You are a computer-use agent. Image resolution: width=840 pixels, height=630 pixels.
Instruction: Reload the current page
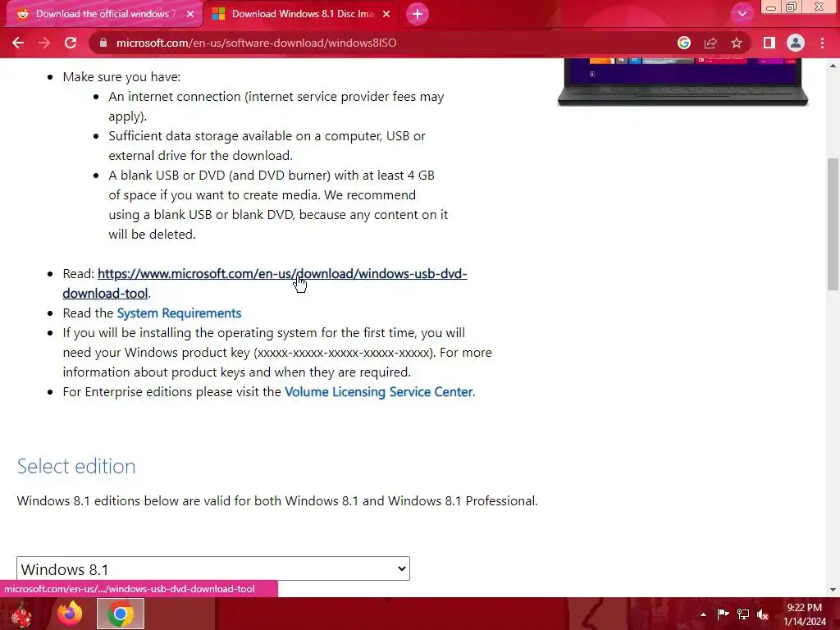pos(71,43)
